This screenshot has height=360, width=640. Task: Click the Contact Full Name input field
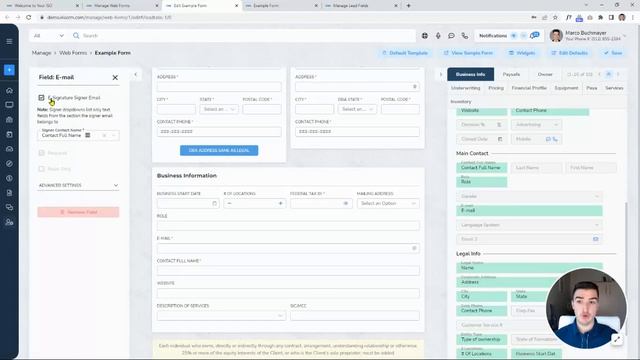tap(288, 271)
